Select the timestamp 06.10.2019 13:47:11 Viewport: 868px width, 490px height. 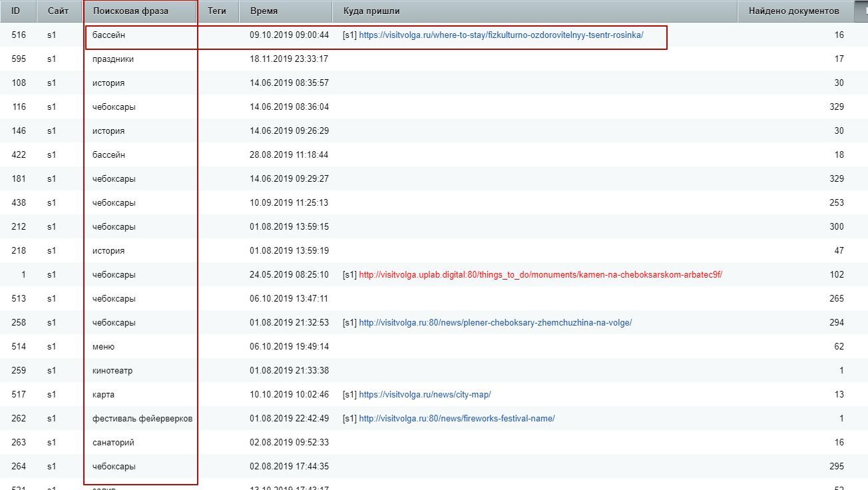[289, 299]
